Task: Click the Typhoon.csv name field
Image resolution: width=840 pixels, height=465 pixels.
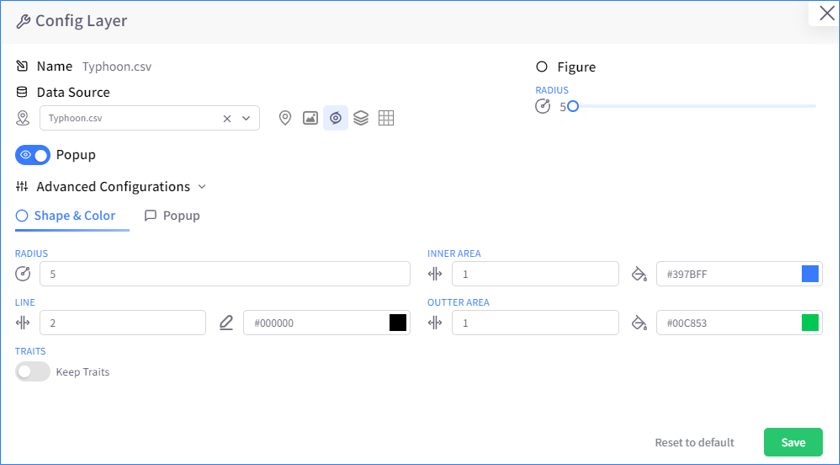Action: pyautogui.click(x=117, y=66)
